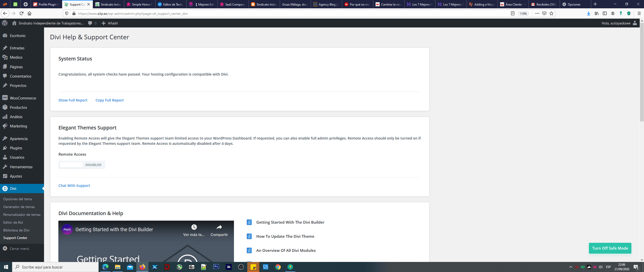Click Chat With Support link
This screenshot has height=272, width=644.
click(74, 186)
